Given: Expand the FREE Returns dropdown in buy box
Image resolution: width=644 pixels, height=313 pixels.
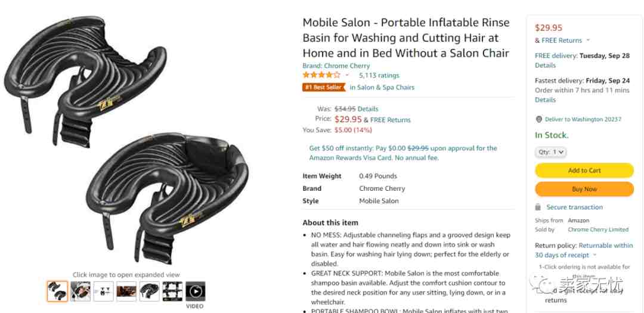Looking at the screenshot, I should 588,41.
